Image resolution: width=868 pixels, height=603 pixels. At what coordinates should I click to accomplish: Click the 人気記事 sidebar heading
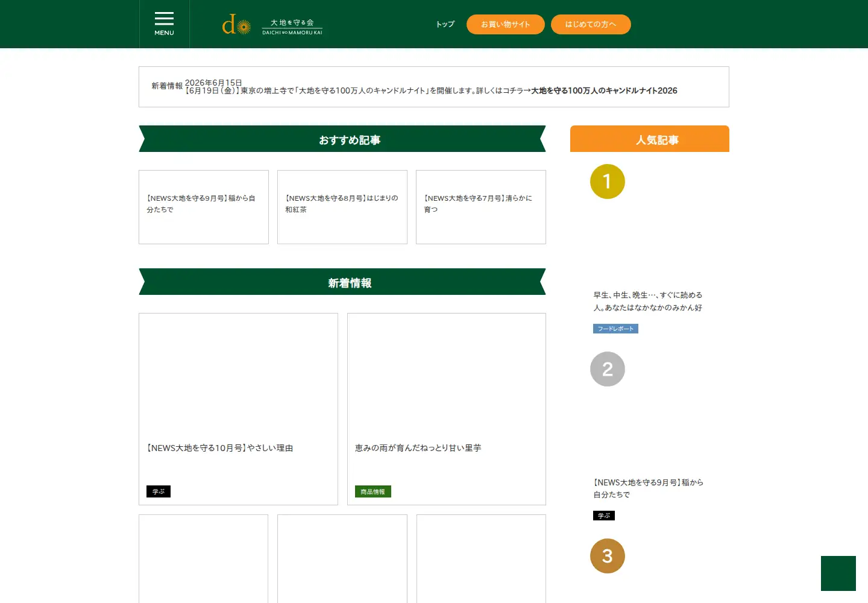click(650, 139)
